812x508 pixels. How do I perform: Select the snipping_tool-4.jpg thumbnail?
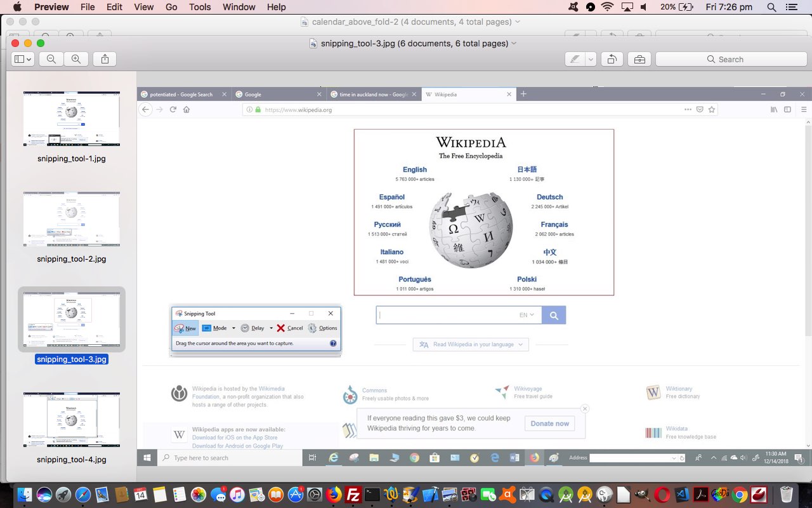72,420
